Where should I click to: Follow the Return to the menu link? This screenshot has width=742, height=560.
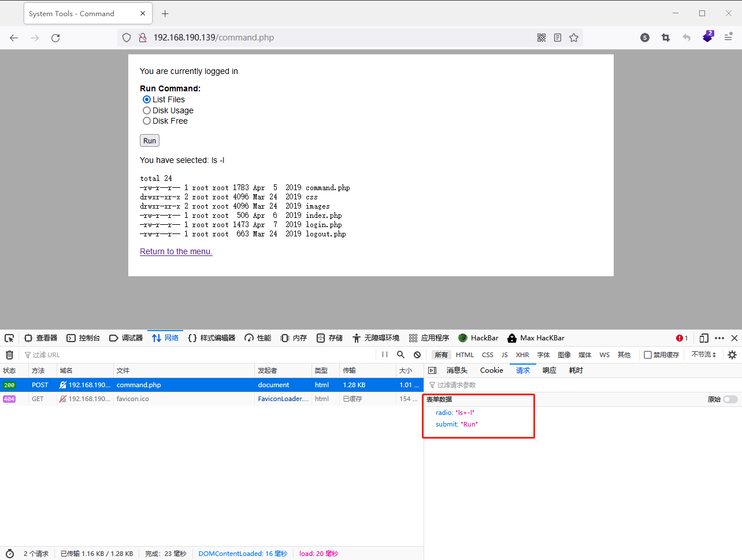click(176, 251)
